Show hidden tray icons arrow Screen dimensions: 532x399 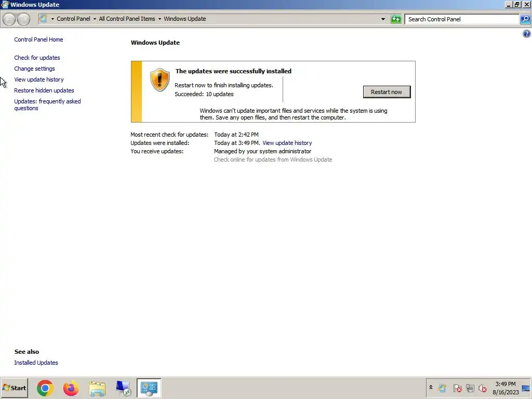coord(431,388)
